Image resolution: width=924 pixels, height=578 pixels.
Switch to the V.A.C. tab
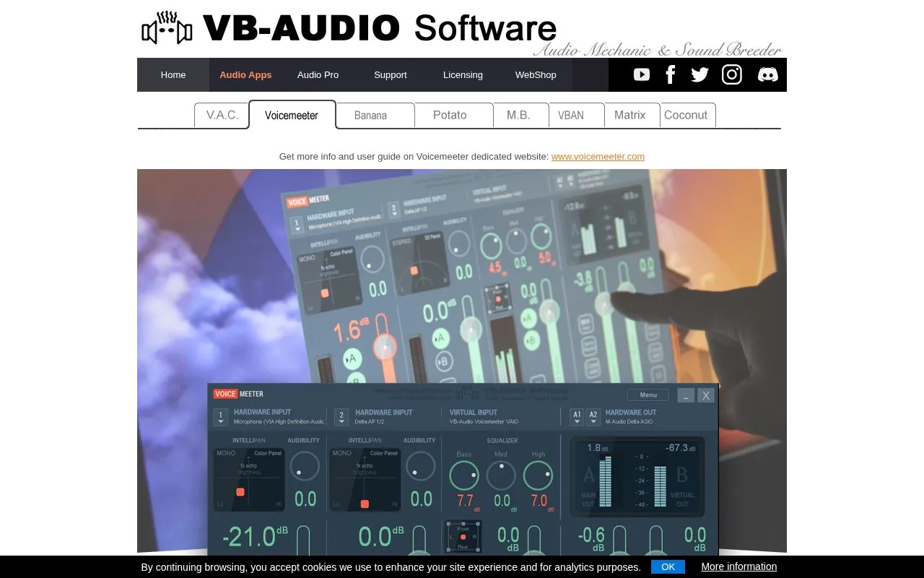[222, 115]
